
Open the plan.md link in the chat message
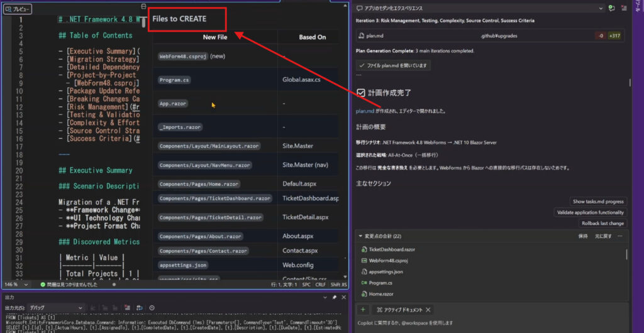pos(365,111)
